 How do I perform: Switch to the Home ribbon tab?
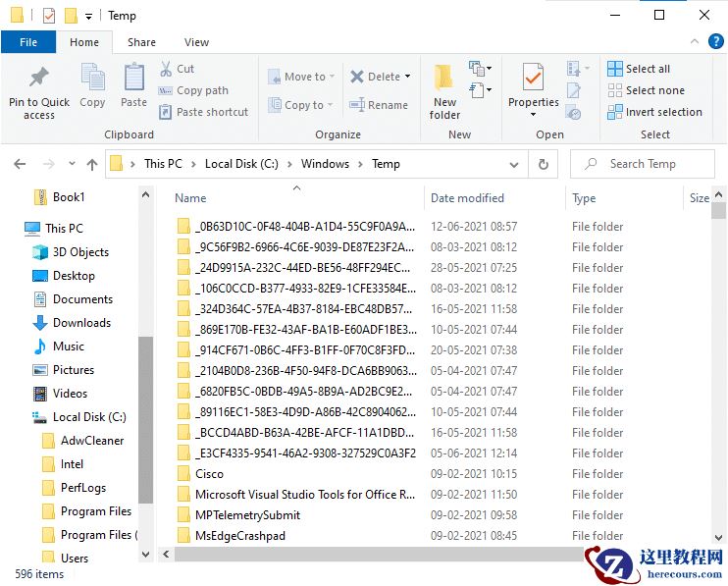84,42
